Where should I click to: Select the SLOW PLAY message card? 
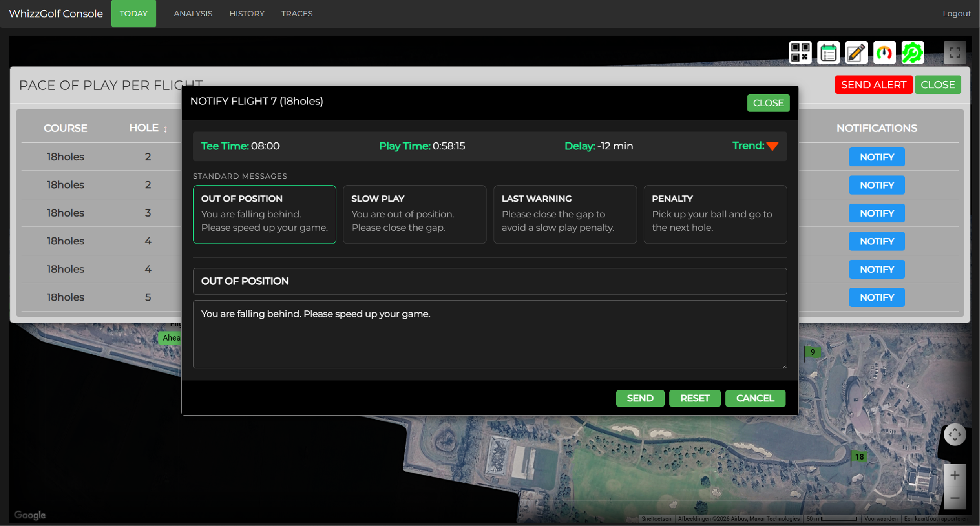tap(415, 214)
